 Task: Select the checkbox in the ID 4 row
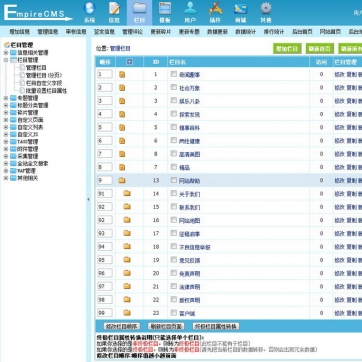point(174,114)
